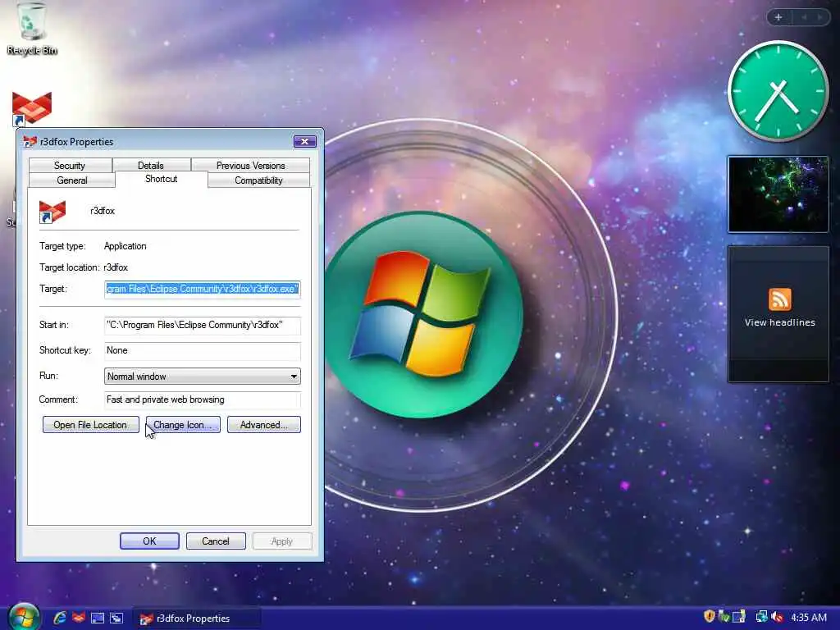Switch to the Security tab
Screen dimensions: 840x630
[x=70, y=165]
